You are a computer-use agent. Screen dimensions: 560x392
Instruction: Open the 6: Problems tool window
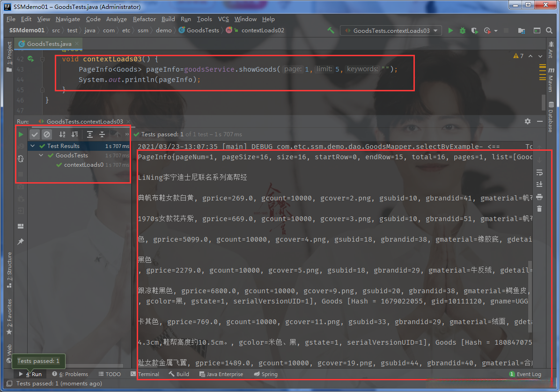[70, 374]
